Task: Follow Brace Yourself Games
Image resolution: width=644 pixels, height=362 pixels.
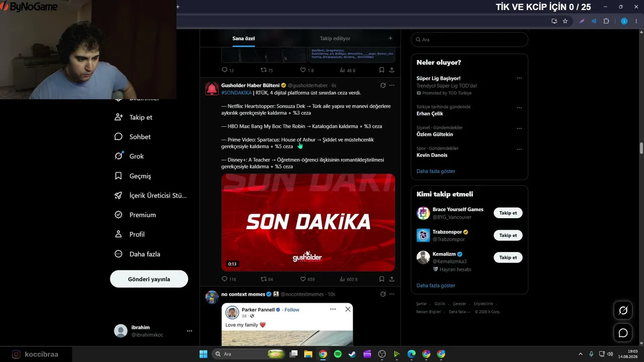Action: click(508, 213)
